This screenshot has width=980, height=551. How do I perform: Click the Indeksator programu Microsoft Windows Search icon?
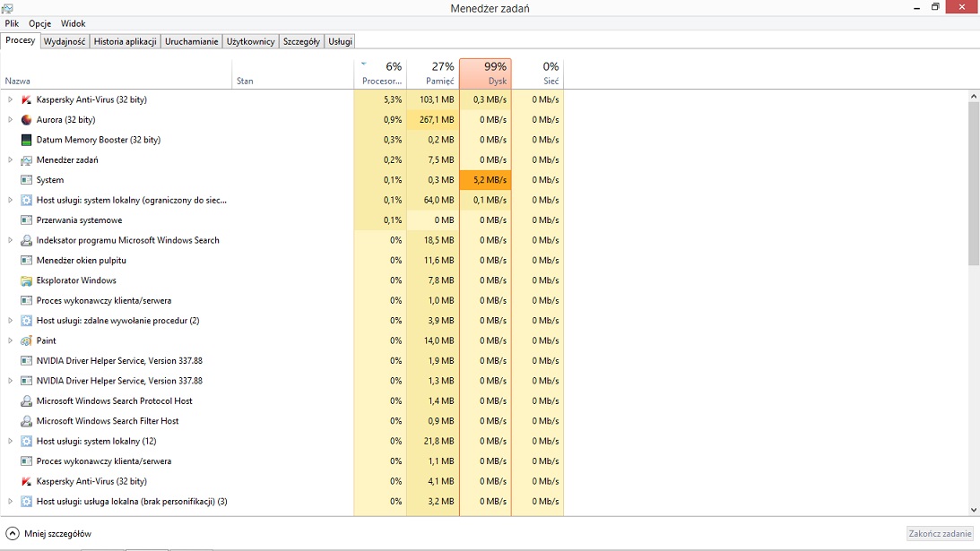click(x=26, y=240)
